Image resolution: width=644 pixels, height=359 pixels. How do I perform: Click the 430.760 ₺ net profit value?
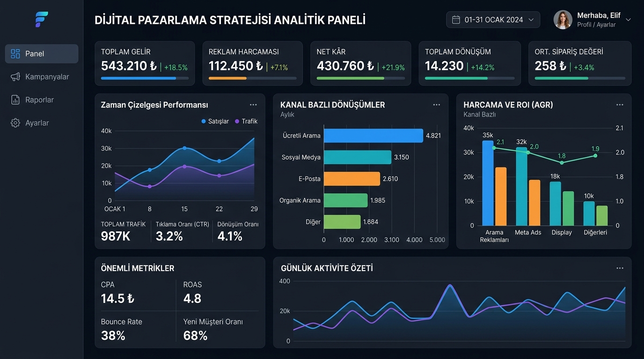(345, 66)
